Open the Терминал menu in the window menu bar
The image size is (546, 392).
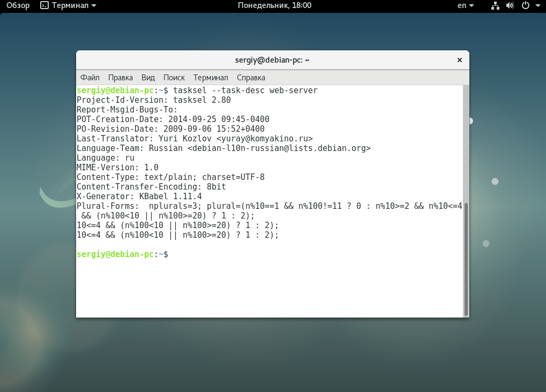point(211,78)
